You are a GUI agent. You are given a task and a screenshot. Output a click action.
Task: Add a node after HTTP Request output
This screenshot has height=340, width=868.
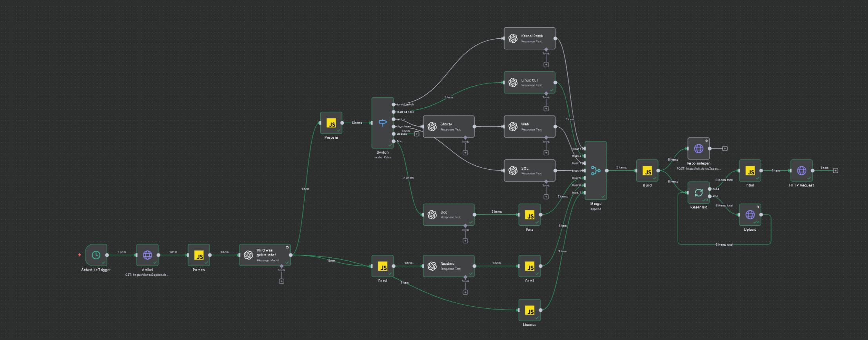click(x=835, y=170)
